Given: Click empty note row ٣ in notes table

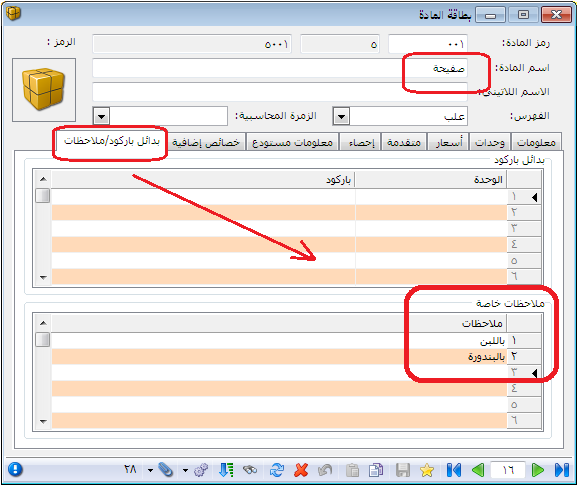Looking at the screenshot, I should click(x=279, y=373).
